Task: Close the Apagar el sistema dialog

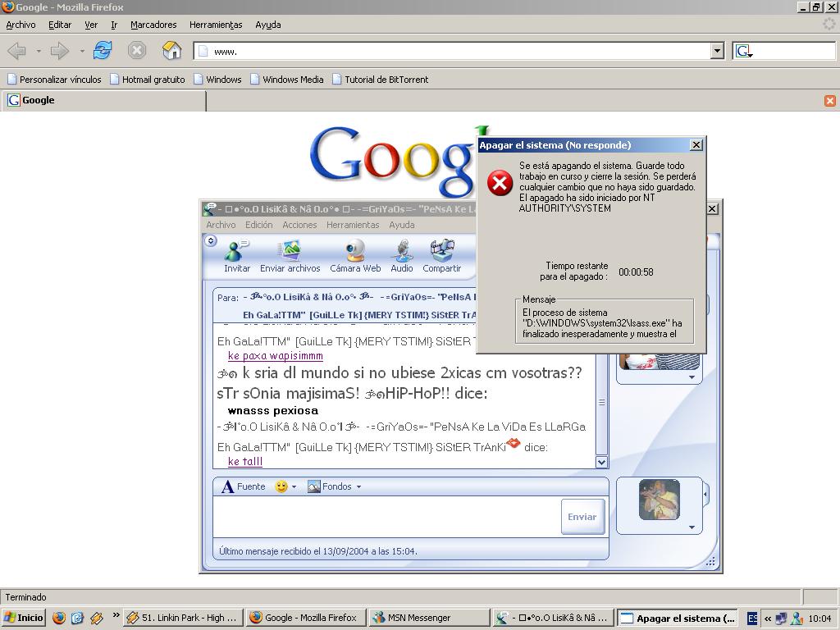Action: [x=696, y=145]
